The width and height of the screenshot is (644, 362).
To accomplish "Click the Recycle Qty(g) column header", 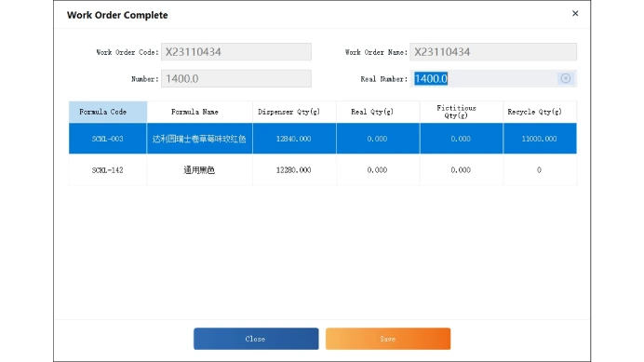I will click(x=540, y=112).
